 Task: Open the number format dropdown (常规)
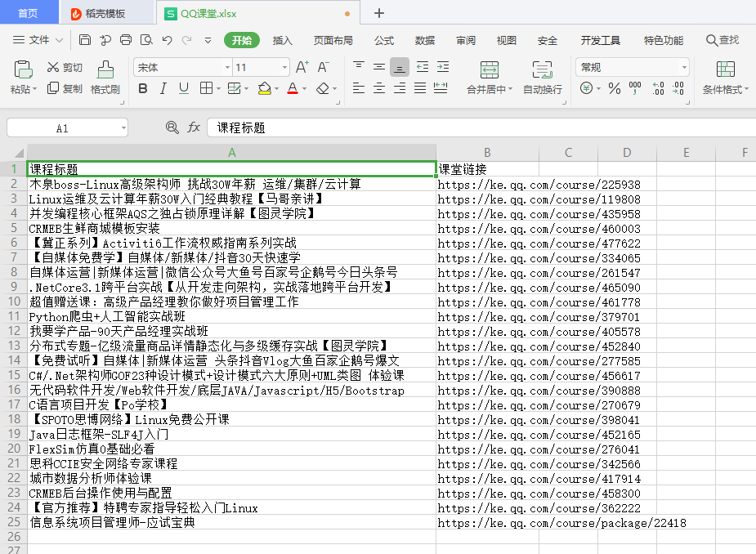(x=684, y=68)
